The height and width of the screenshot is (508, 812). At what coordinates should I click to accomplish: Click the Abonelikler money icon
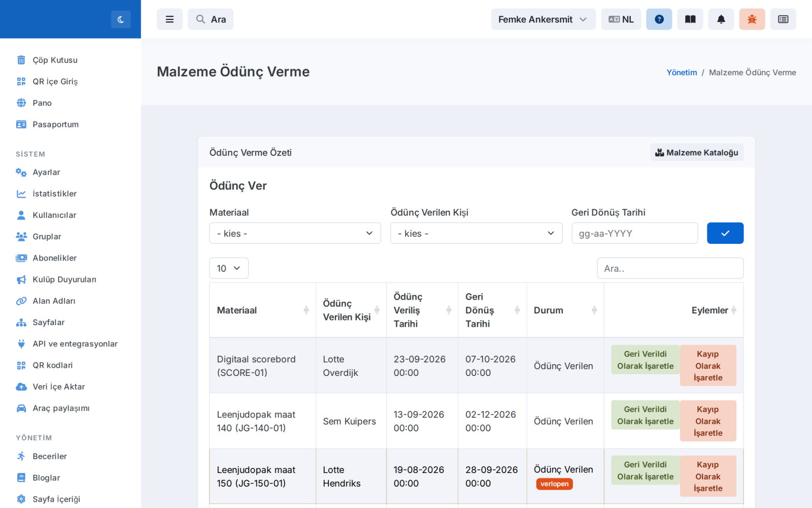[x=21, y=258]
